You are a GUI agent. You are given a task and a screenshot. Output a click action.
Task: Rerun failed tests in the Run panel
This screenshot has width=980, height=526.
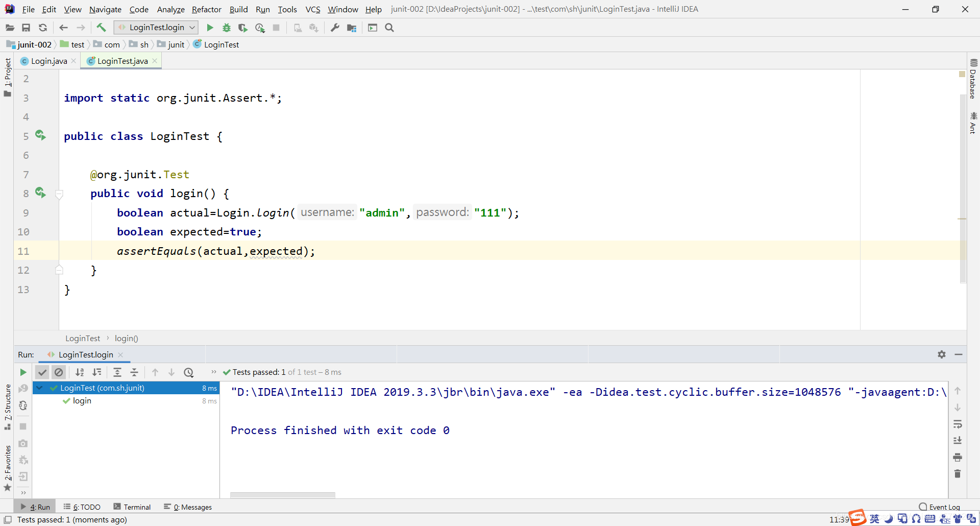click(23, 389)
